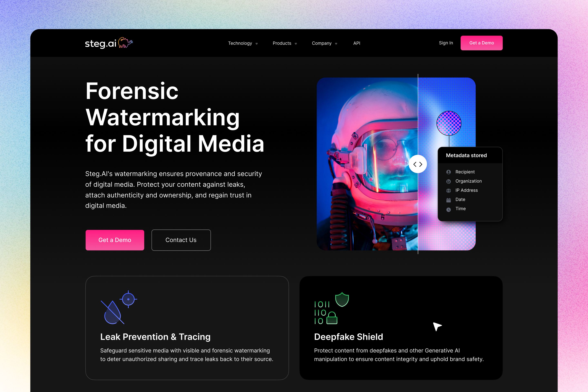Click the Organization group icon
The width and height of the screenshot is (588, 392).
[x=449, y=181]
